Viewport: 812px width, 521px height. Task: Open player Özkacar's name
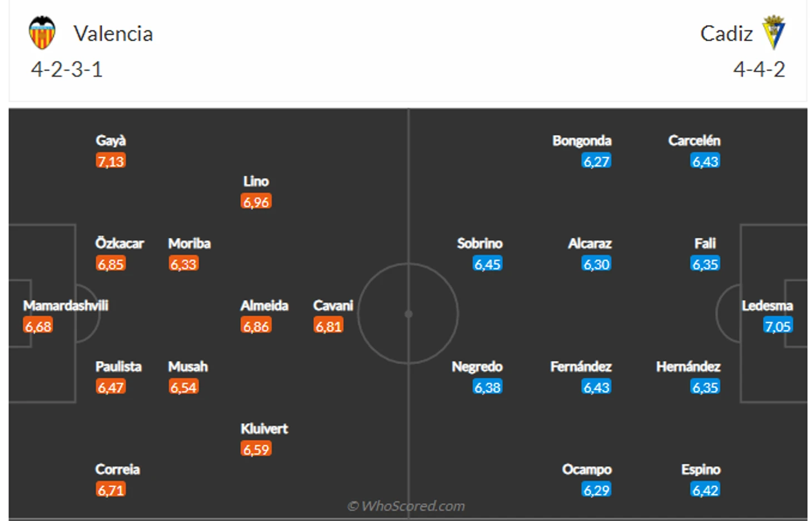click(x=120, y=244)
